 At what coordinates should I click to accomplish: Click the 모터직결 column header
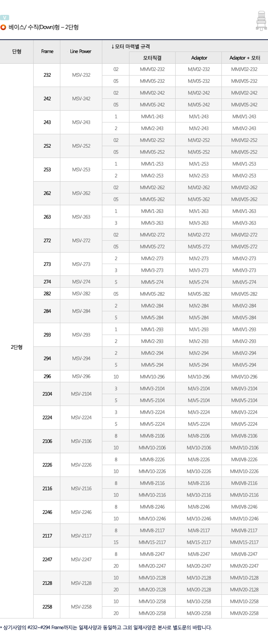click(x=152, y=58)
